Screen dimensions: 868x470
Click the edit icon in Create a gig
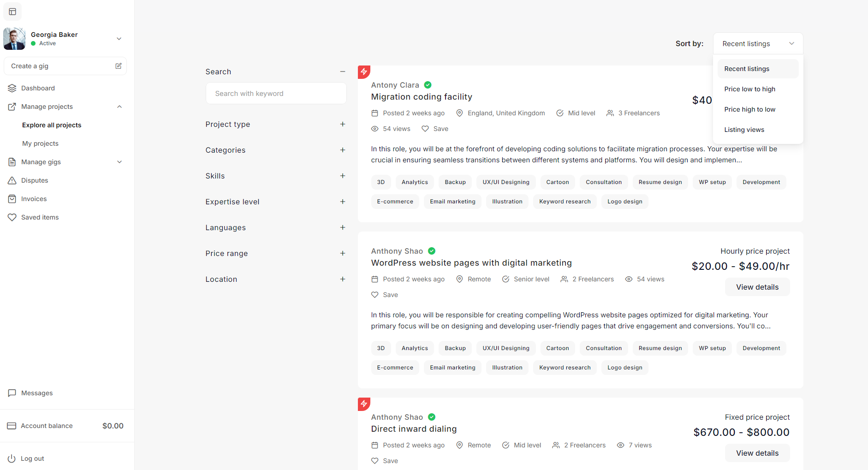coord(119,66)
